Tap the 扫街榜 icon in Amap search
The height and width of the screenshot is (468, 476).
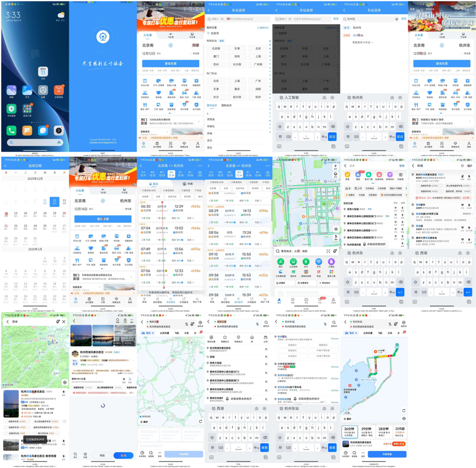coord(400,175)
